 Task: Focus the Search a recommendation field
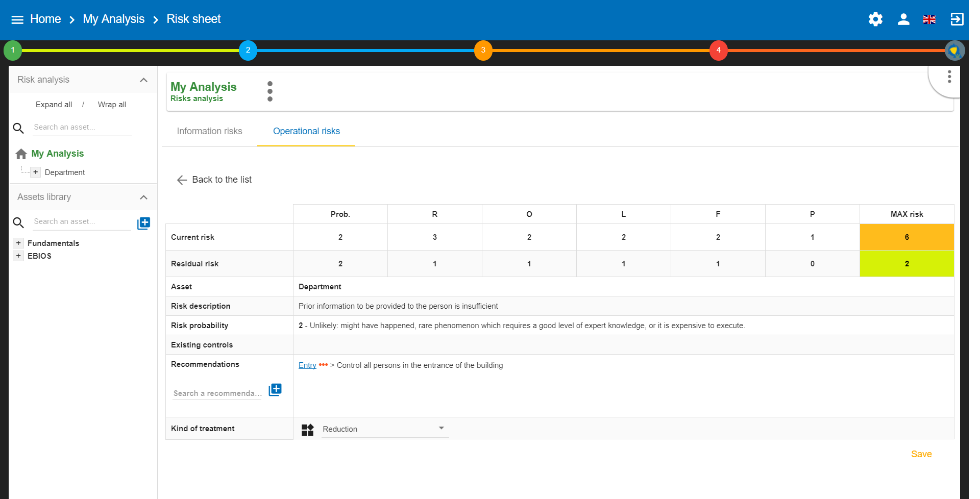pyautogui.click(x=217, y=393)
